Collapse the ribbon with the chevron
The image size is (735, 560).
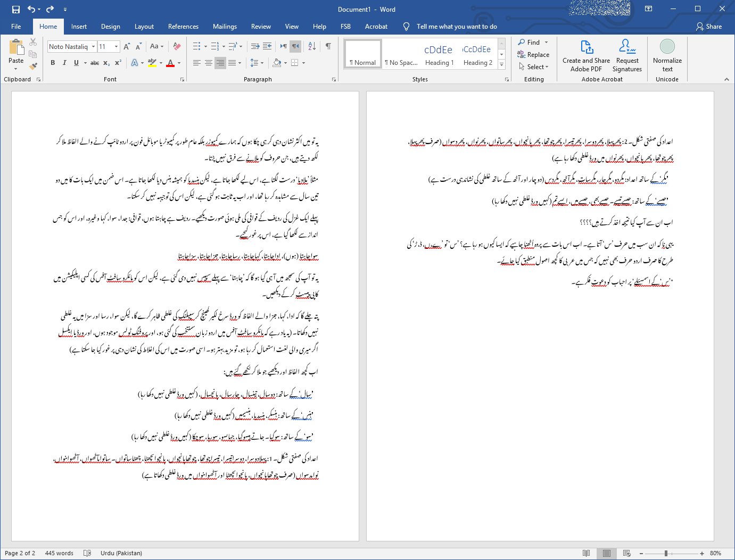click(x=726, y=79)
